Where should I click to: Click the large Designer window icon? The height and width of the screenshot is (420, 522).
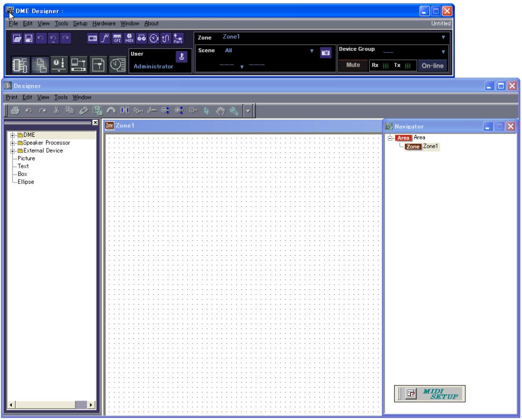coord(20,65)
